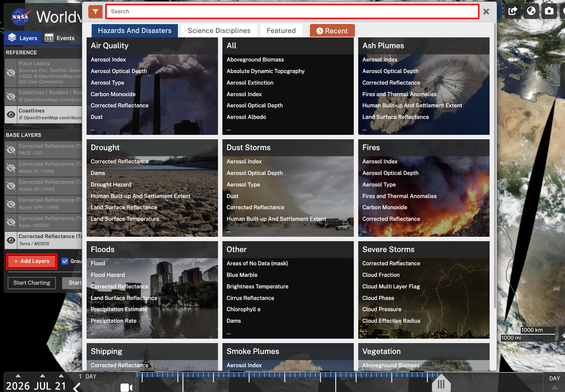The image size is (565, 392).
Task: Open the DAY timeline zoom selector
Action: click(554, 378)
